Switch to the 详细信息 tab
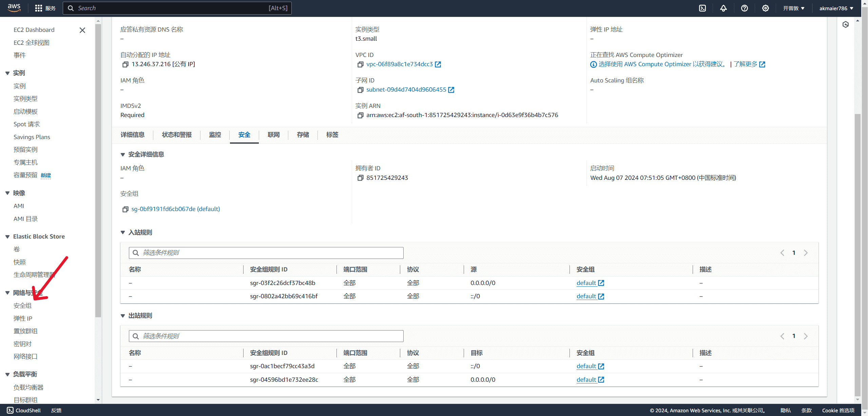The image size is (868, 416). pos(132,135)
